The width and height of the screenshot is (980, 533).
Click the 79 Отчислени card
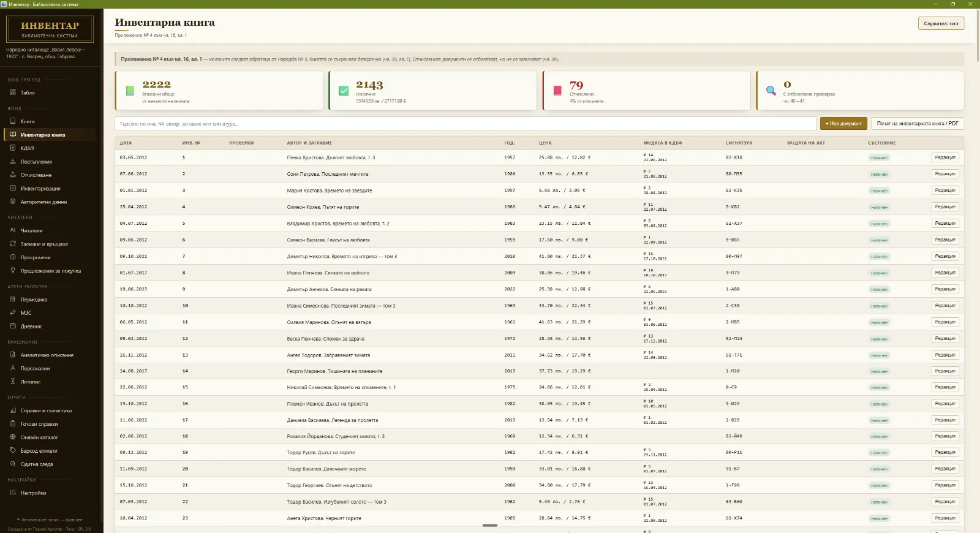tap(646, 91)
